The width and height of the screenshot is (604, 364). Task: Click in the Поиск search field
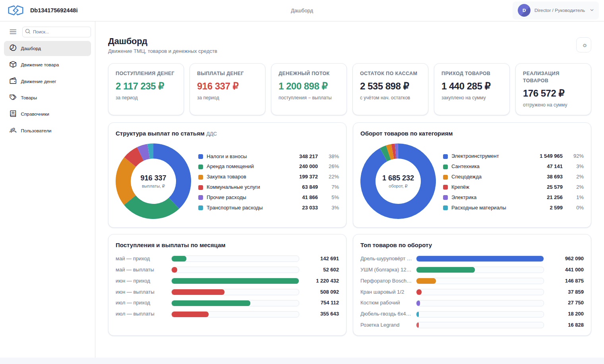coord(56,32)
